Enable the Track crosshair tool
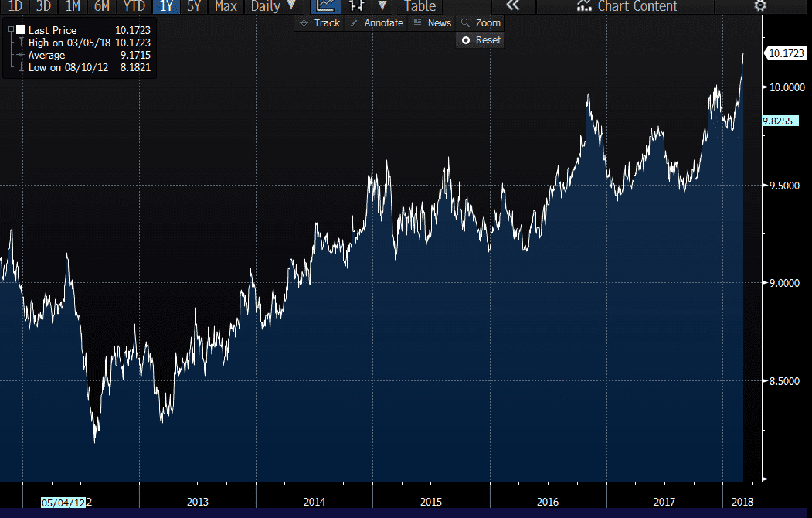Screen dimensions: 812x518 (319, 23)
